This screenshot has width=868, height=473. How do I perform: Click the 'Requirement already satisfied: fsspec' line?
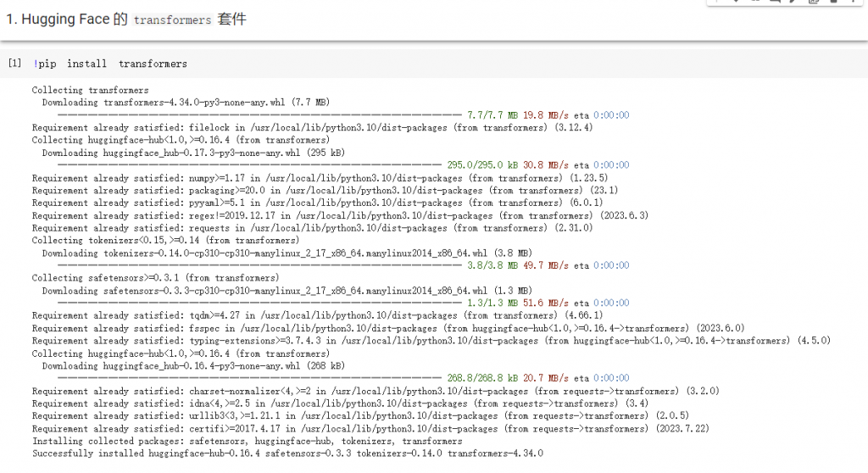coord(388,328)
